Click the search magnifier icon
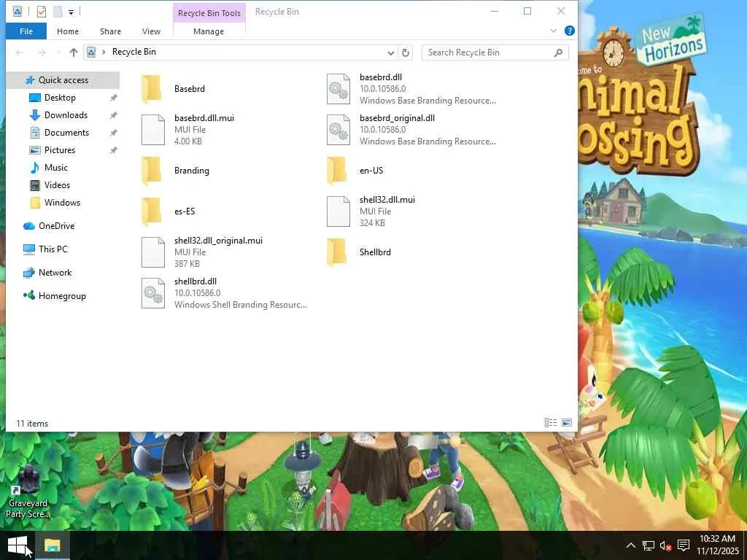 pyautogui.click(x=558, y=52)
